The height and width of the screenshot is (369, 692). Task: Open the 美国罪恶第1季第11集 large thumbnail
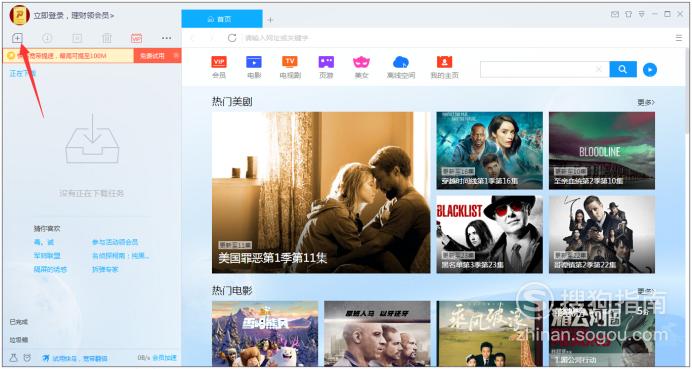pyautogui.click(x=321, y=192)
